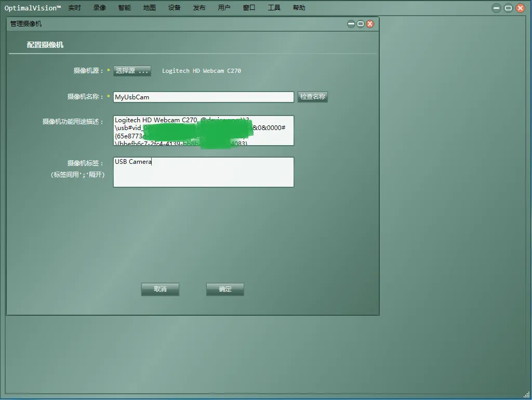This screenshot has width=532, height=400.
Task: Click the 选择源 ... button
Action: tap(132, 71)
